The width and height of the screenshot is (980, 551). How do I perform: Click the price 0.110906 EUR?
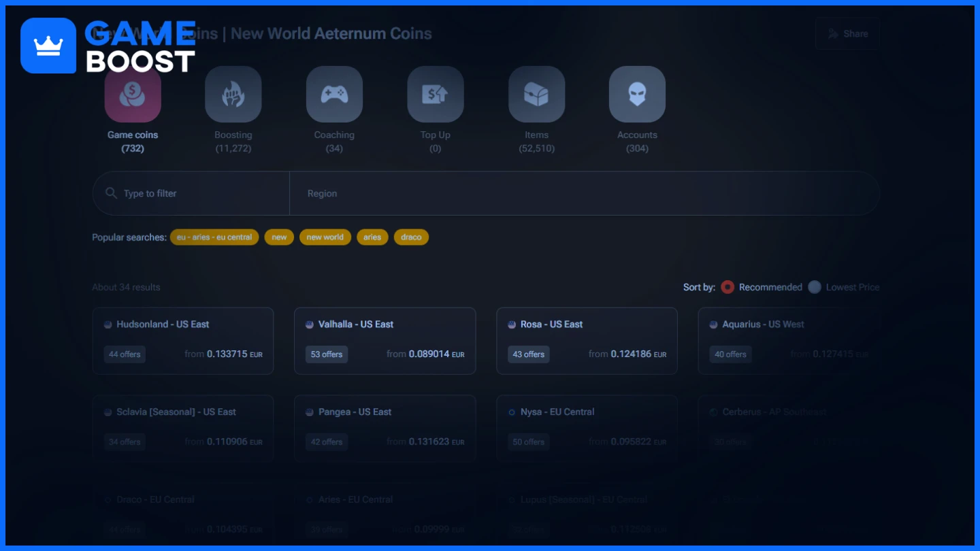[235, 442]
